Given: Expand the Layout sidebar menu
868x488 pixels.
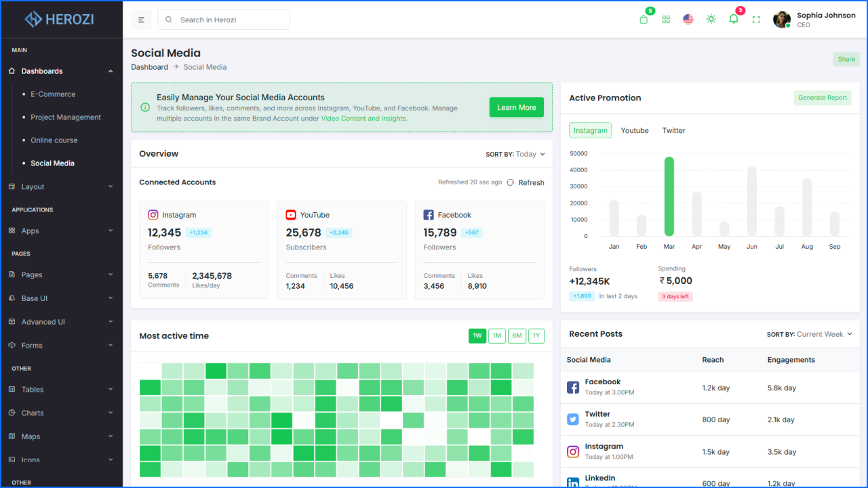Looking at the screenshot, I should click(61, 187).
